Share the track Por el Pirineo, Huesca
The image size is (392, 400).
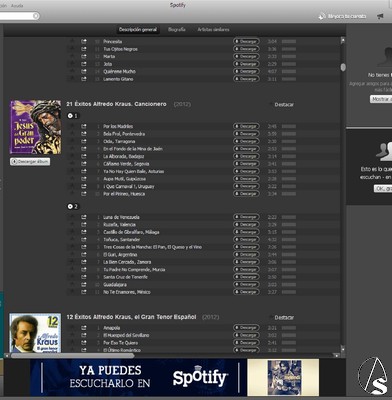pos(84,194)
